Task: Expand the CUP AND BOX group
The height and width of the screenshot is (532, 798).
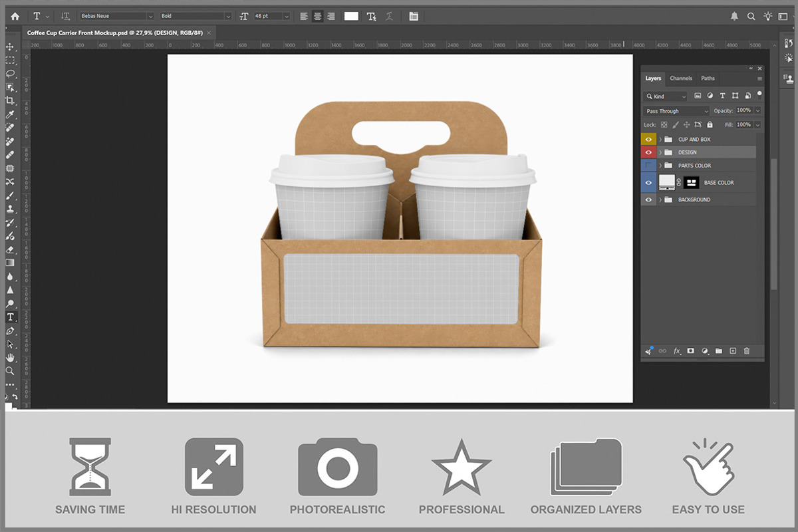Action: pyautogui.click(x=660, y=139)
